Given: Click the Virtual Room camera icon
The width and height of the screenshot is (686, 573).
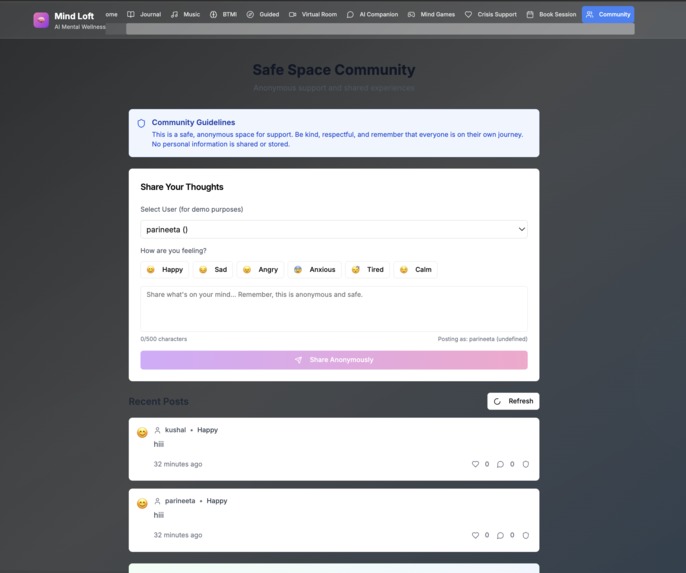Looking at the screenshot, I should pos(293,14).
